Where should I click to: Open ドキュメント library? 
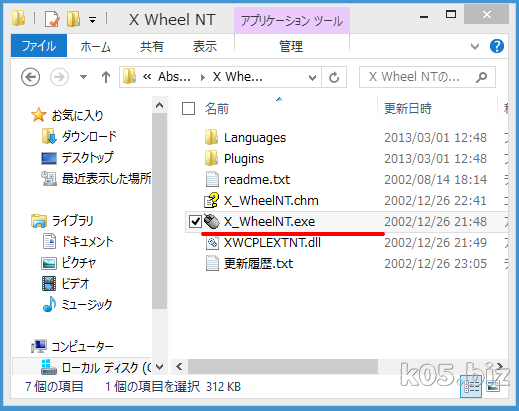click(x=88, y=242)
